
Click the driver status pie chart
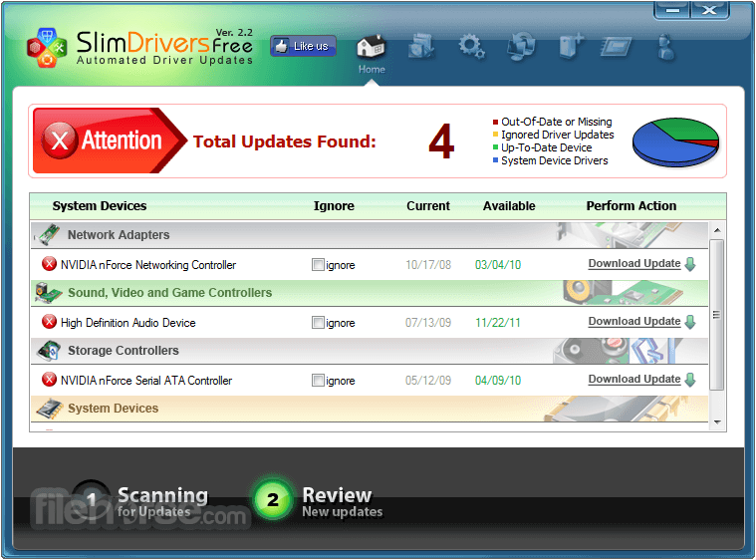[x=675, y=142]
